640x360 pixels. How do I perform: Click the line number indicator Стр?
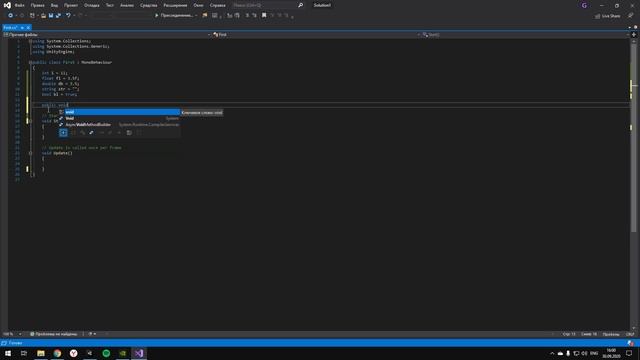(x=569, y=334)
